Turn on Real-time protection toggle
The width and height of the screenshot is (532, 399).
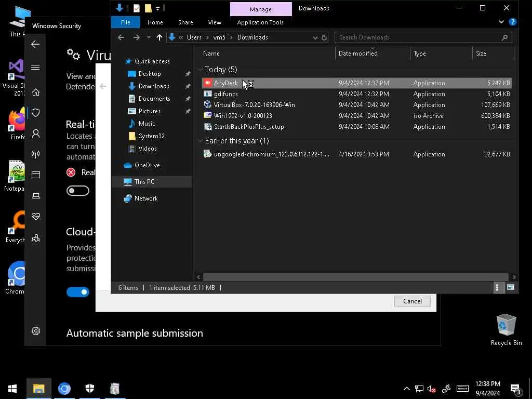coord(78,191)
